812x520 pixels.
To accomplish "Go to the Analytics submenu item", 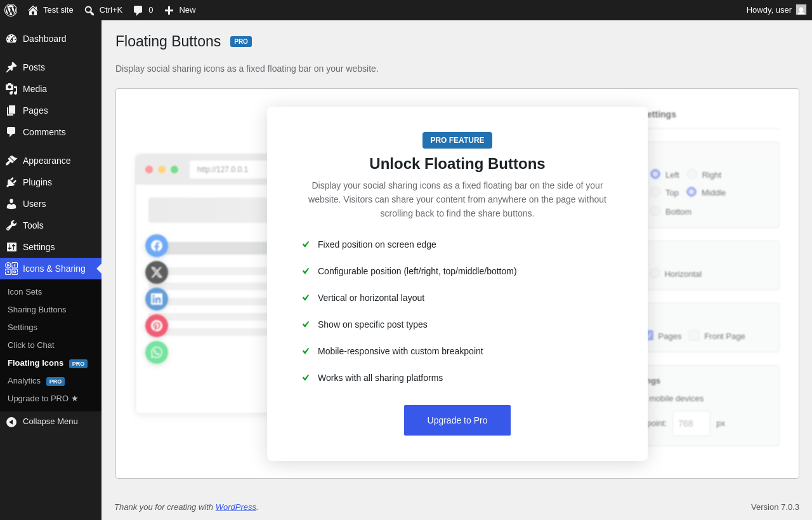I will coord(24,381).
